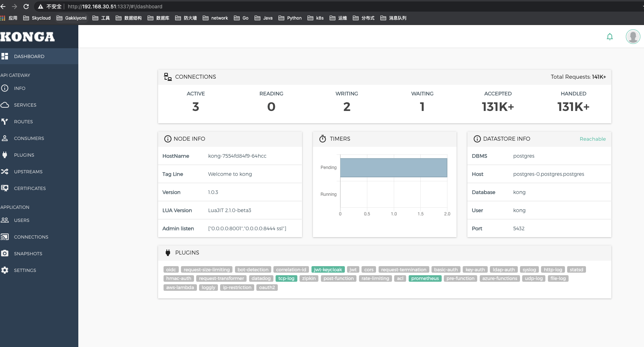
Task: Click the Pending bar in Timers chart
Action: 393,168
